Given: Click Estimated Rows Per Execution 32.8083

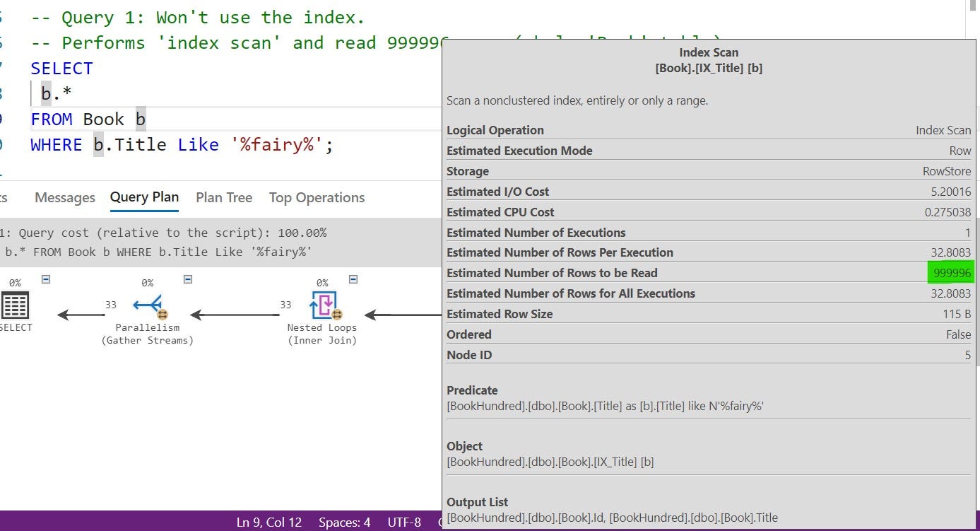Looking at the screenshot, I should pos(950,252).
